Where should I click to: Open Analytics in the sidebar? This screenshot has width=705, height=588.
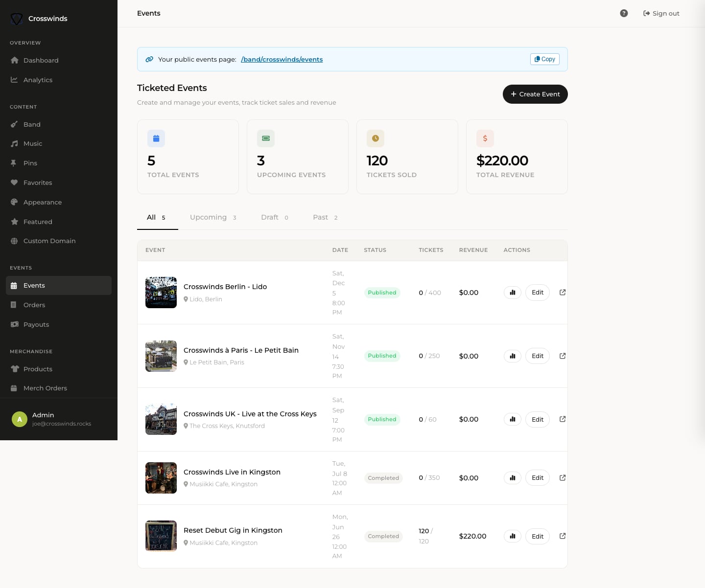[59, 80]
